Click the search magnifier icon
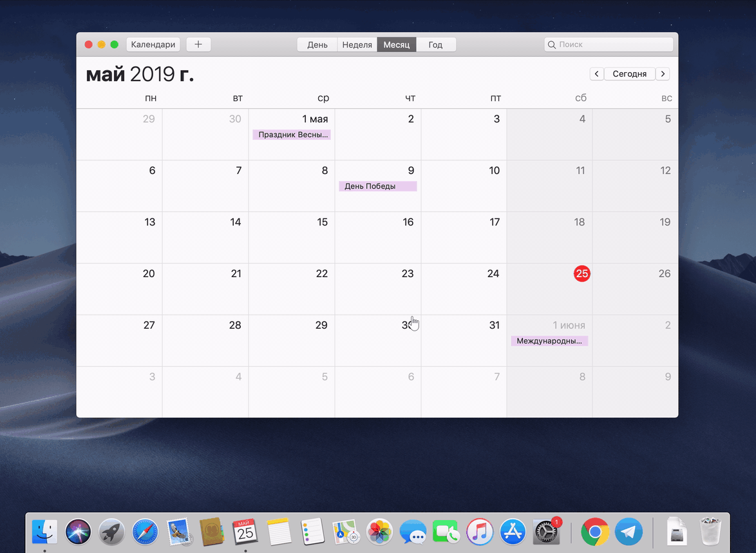The width and height of the screenshot is (756, 553). tap(552, 44)
